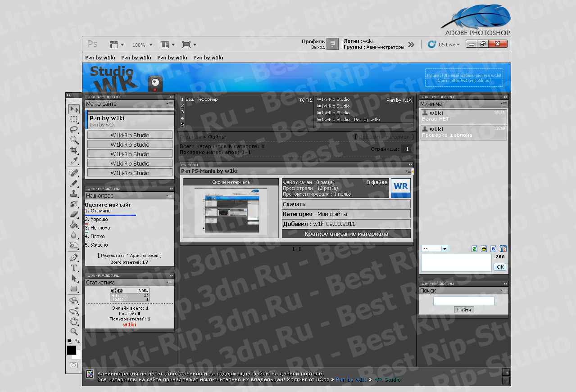Select the Zoom magnifier tool
This screenshot has width=576, height=392.
tap(74, 332)
